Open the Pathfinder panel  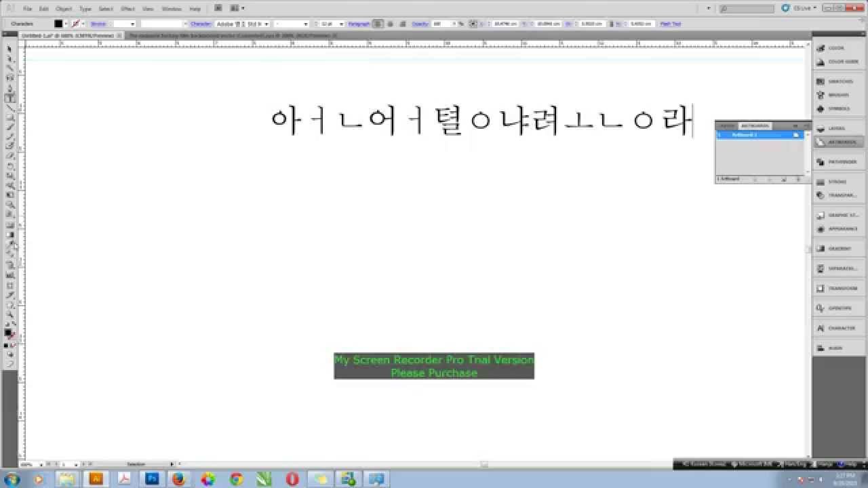pos(838,162)
